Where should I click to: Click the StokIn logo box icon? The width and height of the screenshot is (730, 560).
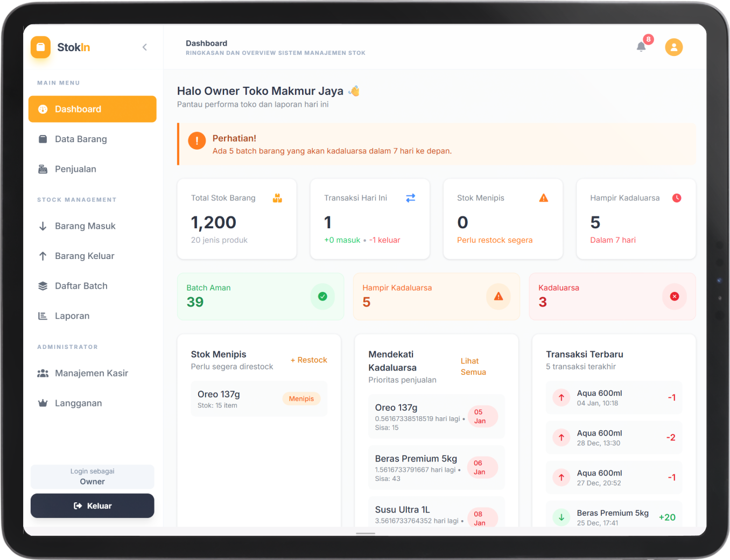pos(40,47)
